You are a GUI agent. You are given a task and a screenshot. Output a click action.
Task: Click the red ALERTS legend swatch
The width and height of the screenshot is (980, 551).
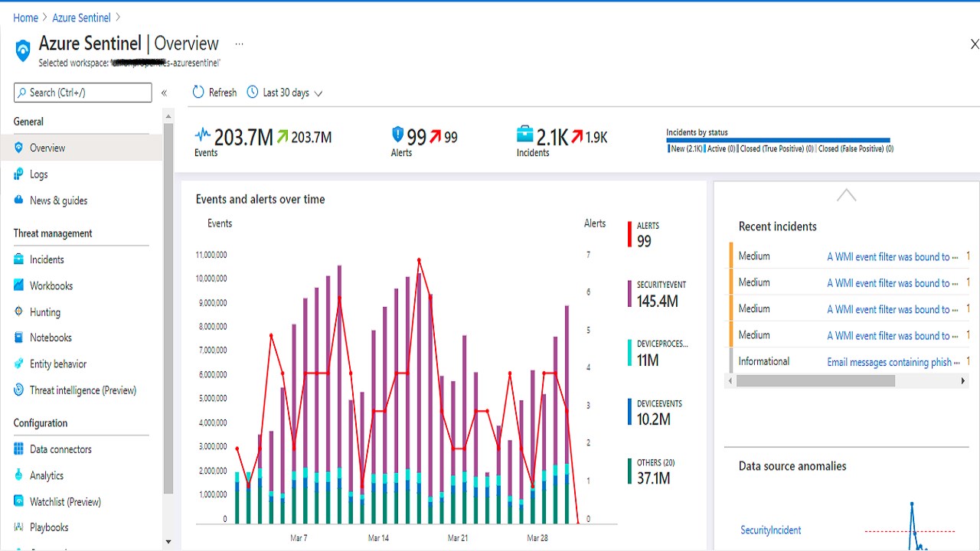(630, 235)
